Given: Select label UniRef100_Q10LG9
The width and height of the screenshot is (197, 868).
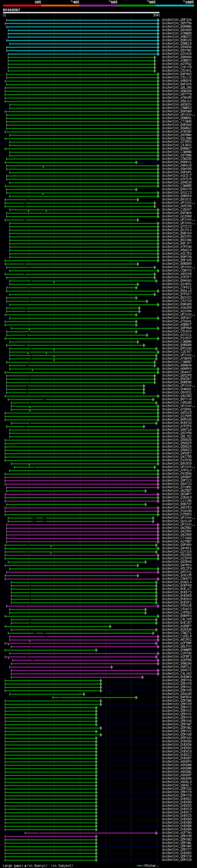Looking at the screenshot, I should click(177, 521).
